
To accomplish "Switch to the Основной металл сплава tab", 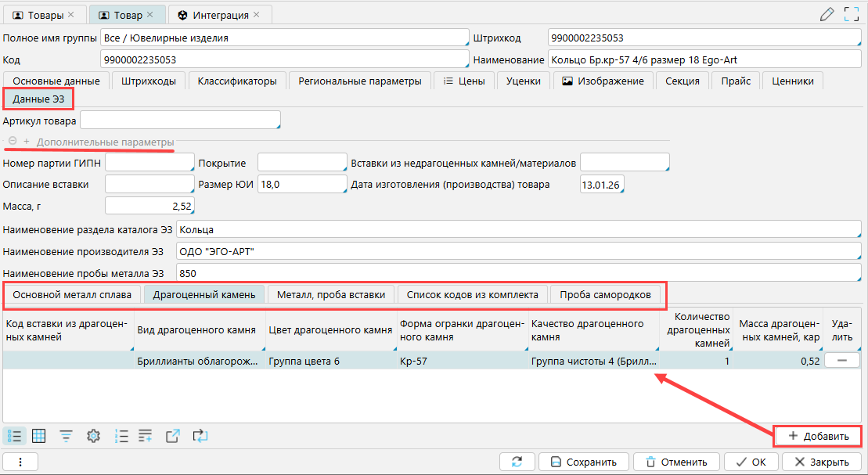I will 77,295.
